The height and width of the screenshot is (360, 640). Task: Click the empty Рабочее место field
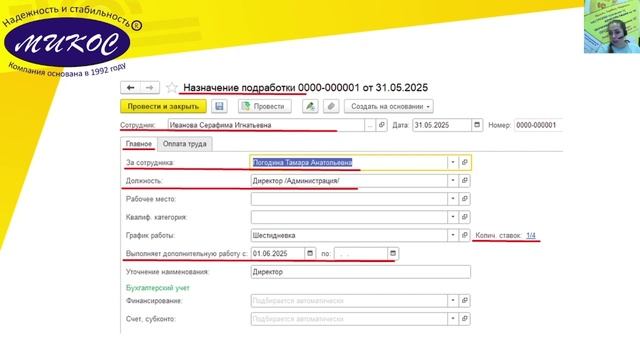coord(349,199)
